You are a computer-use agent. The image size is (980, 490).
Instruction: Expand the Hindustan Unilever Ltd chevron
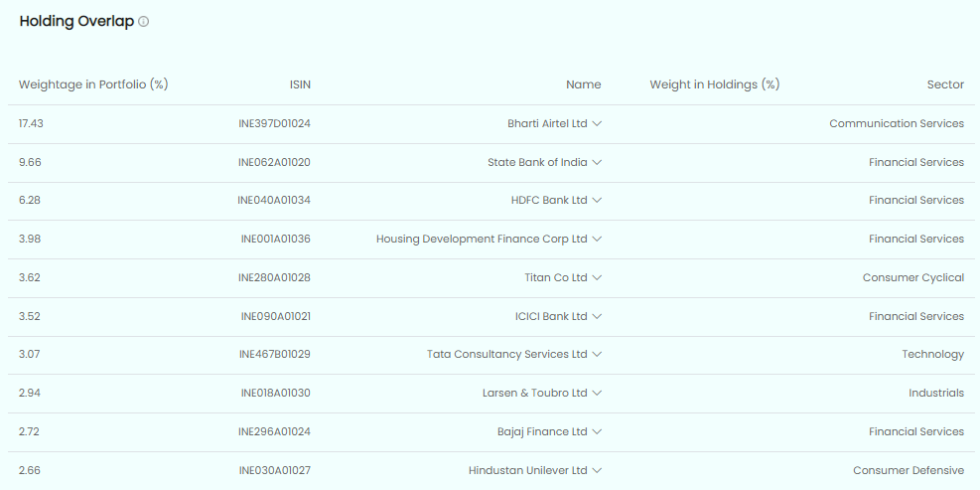click(597, 470)
